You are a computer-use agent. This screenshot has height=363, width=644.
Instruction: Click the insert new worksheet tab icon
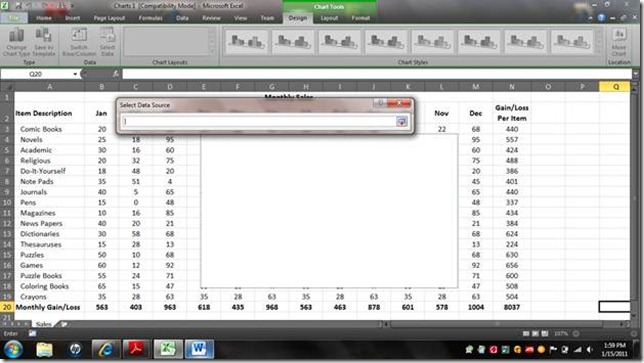(x=64, y=324)
